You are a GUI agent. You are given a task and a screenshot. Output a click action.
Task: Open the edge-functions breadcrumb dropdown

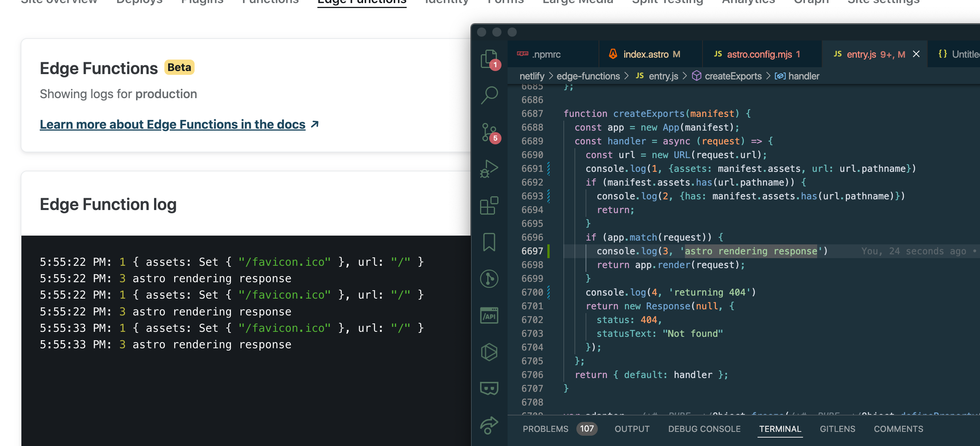point(587,76)
